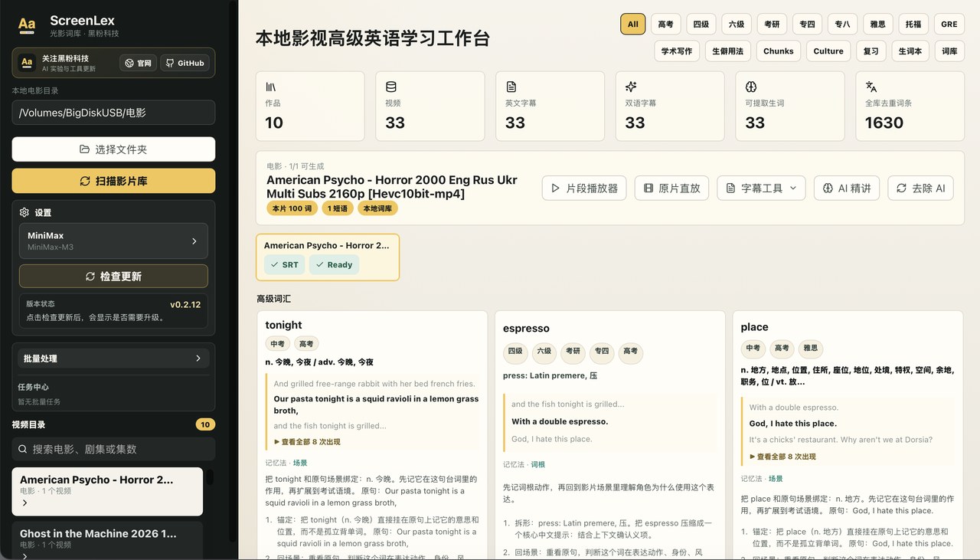Click the ScreenLex Aa logo icon
980x560 pixels.
[x=27, y=25]
